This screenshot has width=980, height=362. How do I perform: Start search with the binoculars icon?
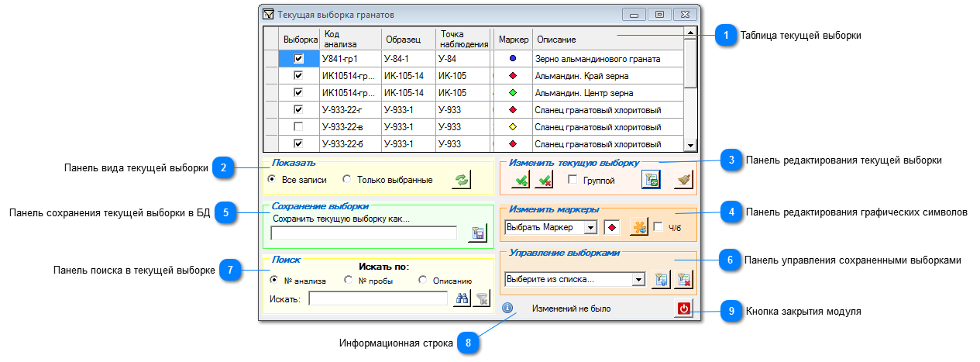tap(462, 298)
